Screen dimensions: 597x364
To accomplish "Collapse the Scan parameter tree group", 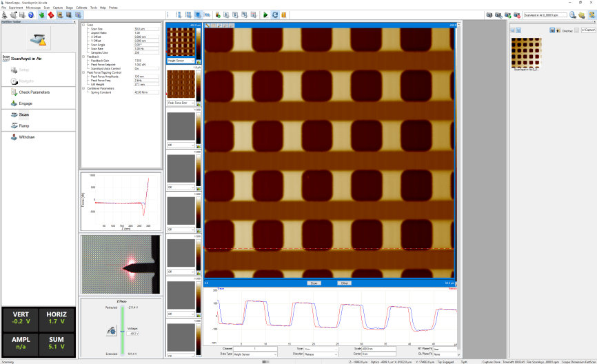I will click(x=83, y=25).
